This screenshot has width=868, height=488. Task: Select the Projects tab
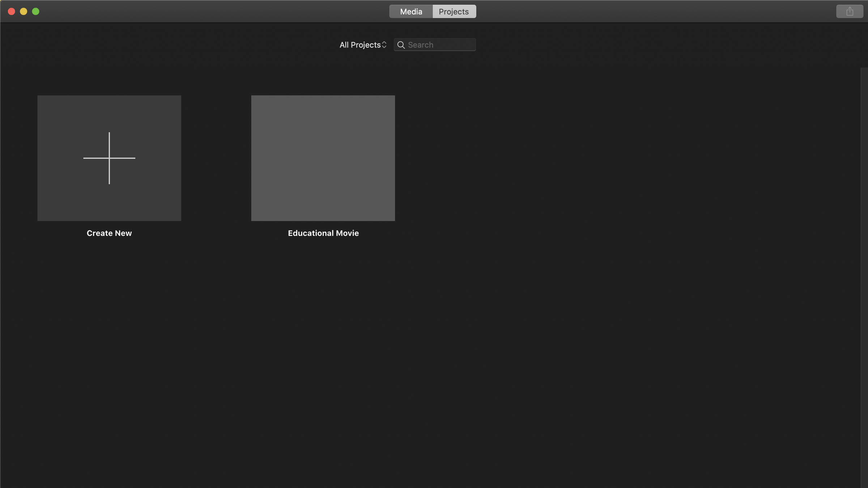click(x=454, y=12)
